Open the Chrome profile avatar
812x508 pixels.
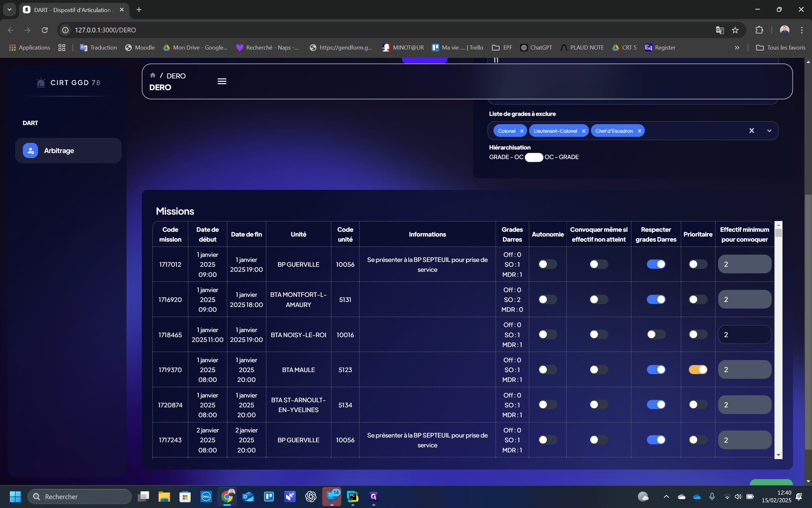[x=784, y=30]
